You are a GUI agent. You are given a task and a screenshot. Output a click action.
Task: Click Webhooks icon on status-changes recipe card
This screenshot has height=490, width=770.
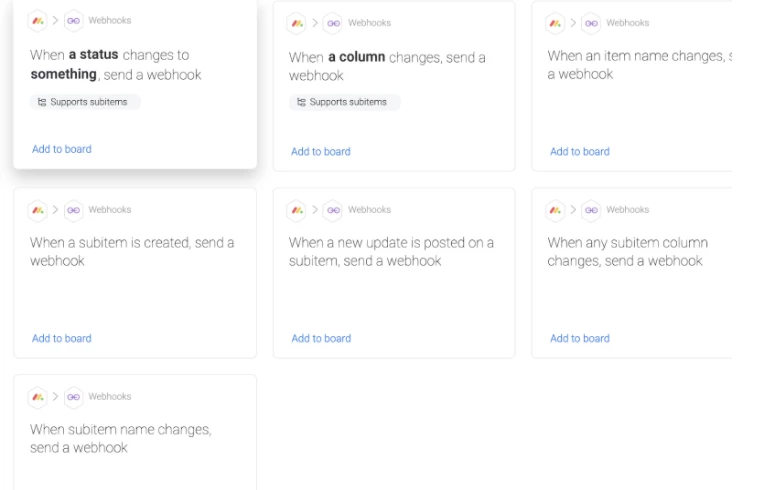(73, 20)
